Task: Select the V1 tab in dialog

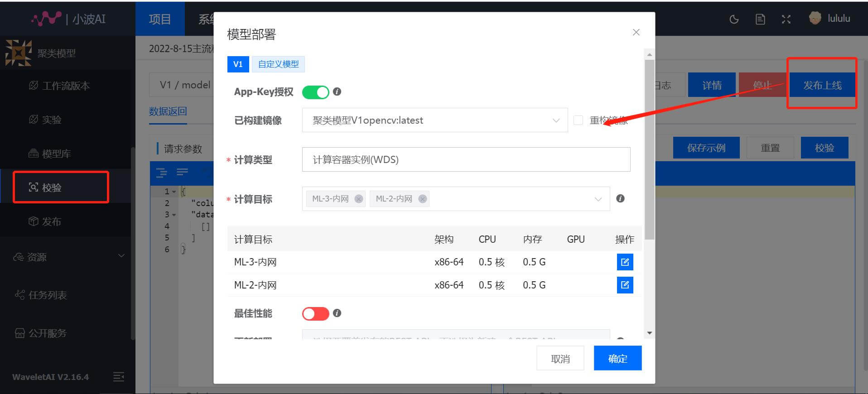Action: point(238,64)
